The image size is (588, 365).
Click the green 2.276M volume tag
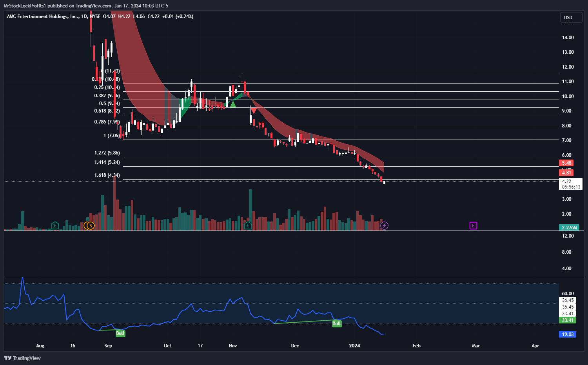point(569,228)
